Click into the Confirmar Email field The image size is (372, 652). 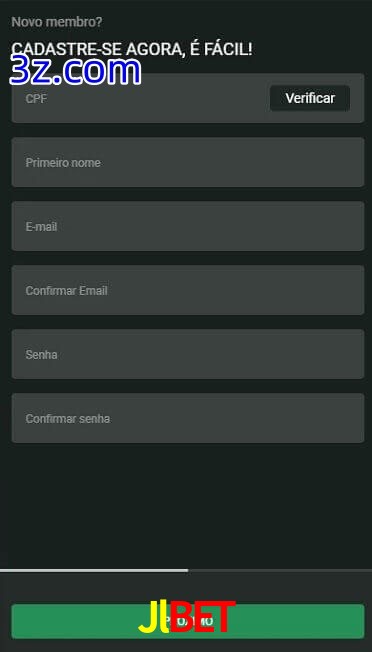(188, 290)
